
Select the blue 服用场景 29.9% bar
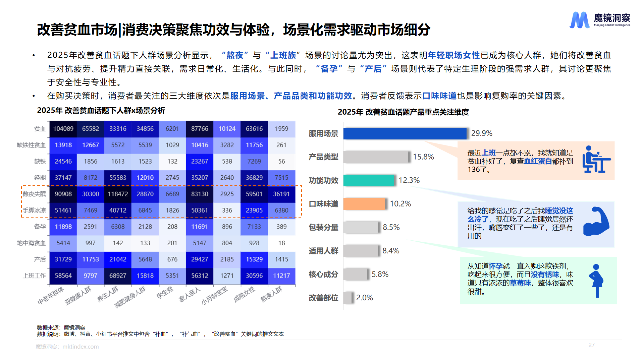[405, 133]
